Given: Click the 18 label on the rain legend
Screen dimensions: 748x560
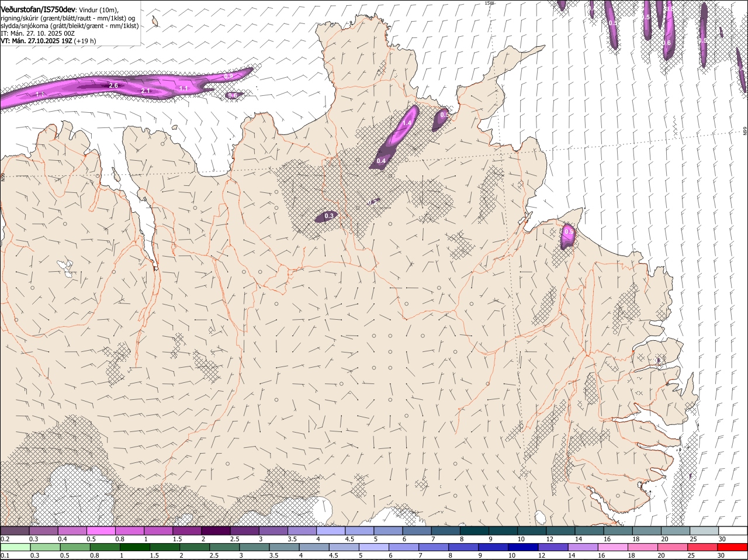Looking at the screenshot, I should click(x=631, y=555).
